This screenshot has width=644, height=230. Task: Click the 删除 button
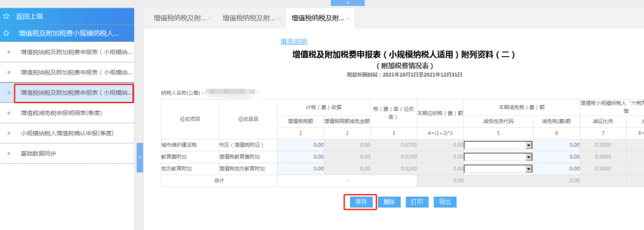pyautogui.click(x=389, y=202)
